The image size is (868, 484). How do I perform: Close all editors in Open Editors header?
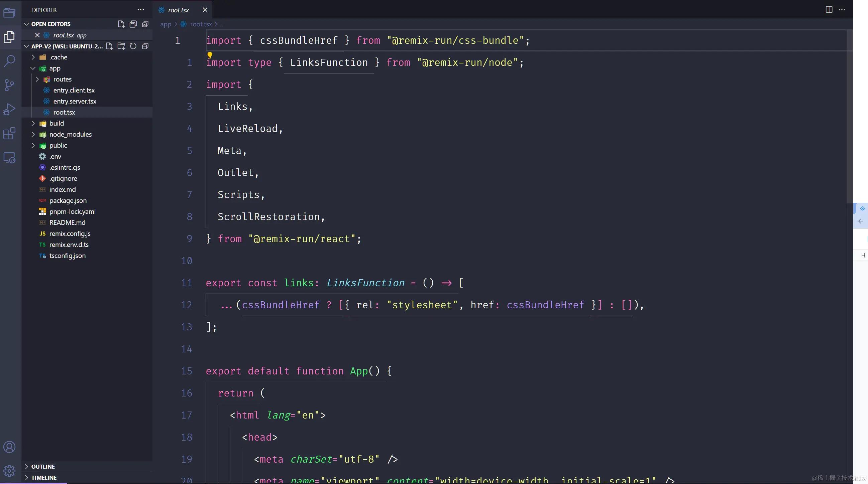point(145,24)
